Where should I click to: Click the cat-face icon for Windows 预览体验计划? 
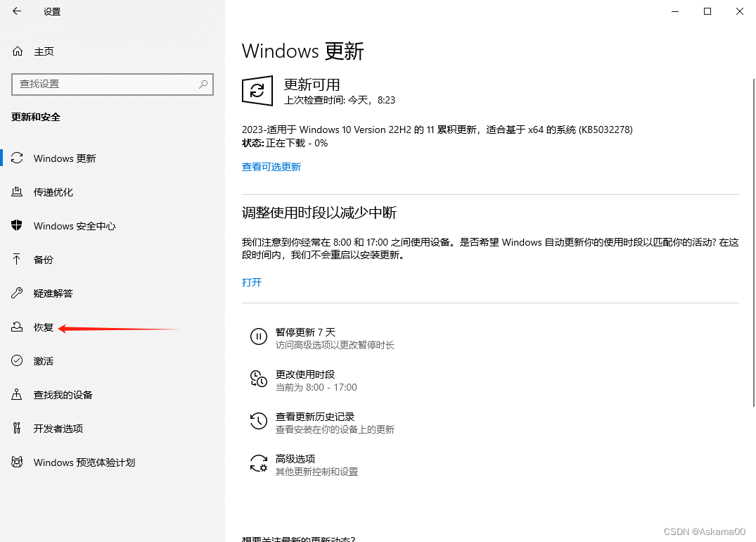click(x=17, y=462)
